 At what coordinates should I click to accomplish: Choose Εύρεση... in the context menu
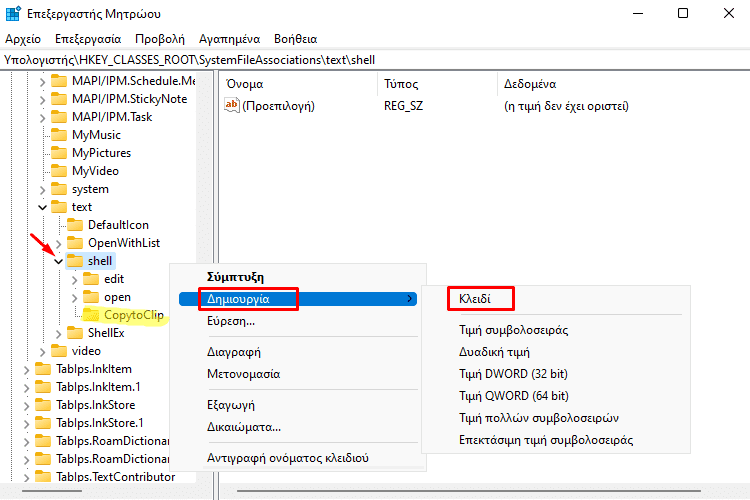click(298, 321)
